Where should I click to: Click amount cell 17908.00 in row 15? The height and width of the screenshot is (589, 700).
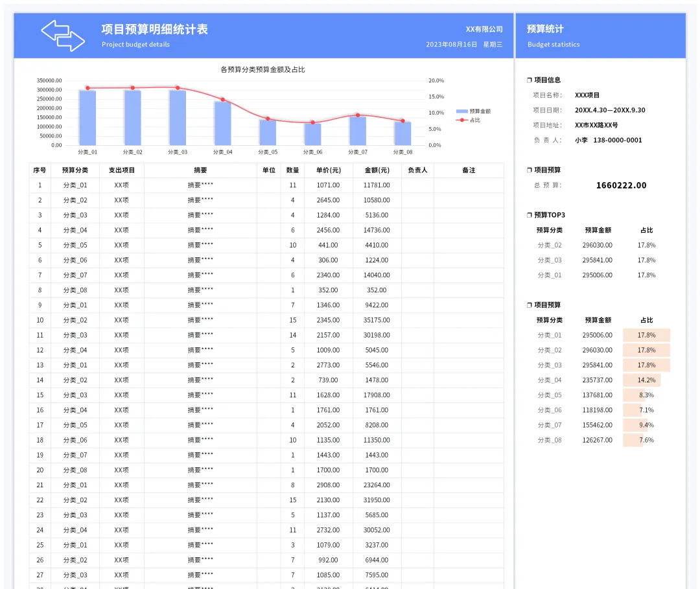coord(377,395)
